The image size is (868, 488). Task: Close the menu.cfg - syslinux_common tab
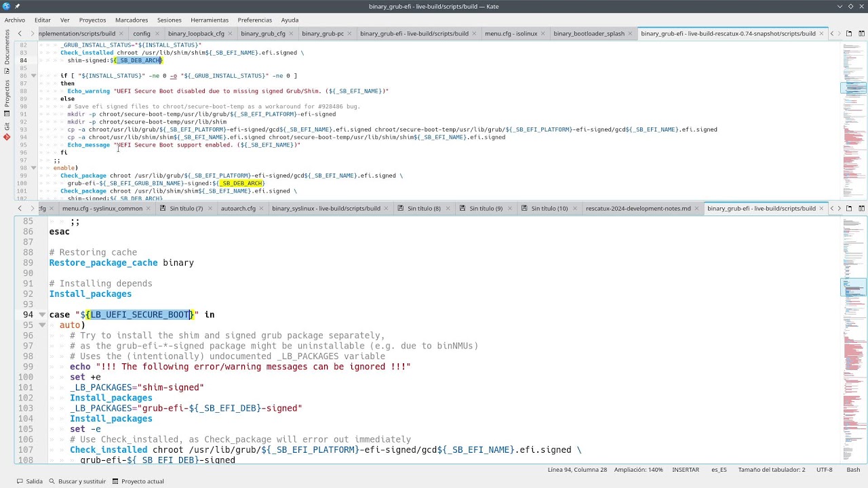point(150,208)
